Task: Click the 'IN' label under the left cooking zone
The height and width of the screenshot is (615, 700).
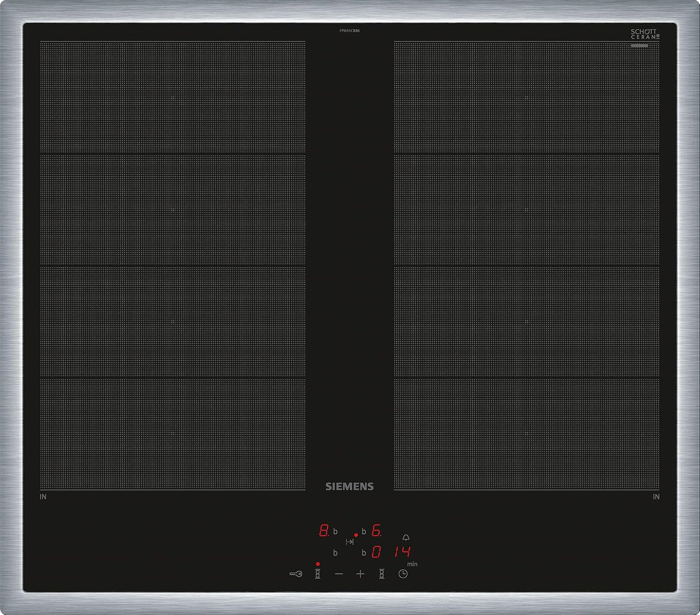Action: (x=43, y=497)
